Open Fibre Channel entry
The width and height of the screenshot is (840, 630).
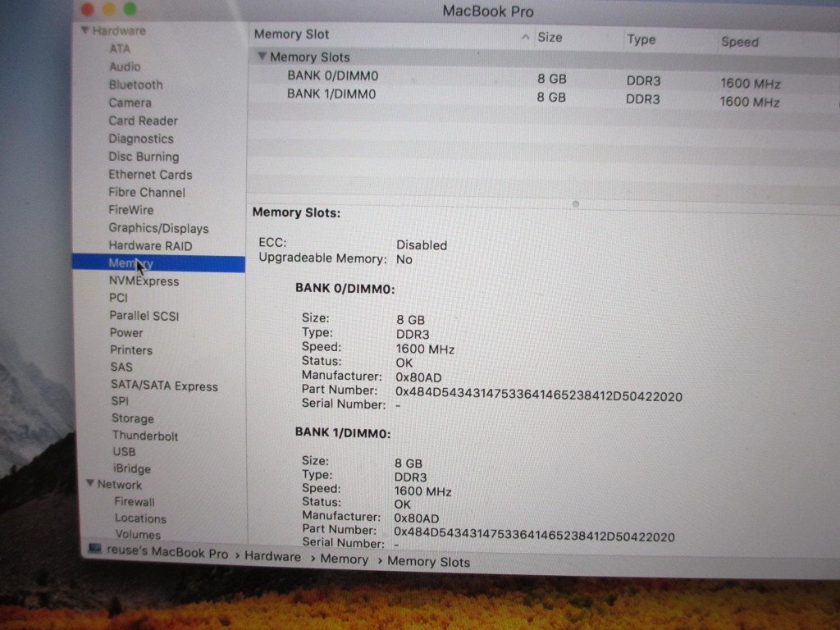pos(147,192)
